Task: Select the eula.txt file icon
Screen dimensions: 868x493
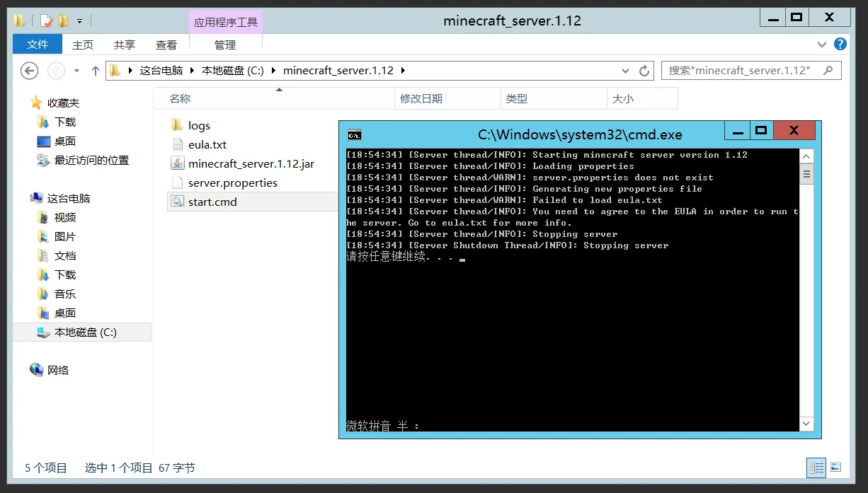Action: pos(177,144)
